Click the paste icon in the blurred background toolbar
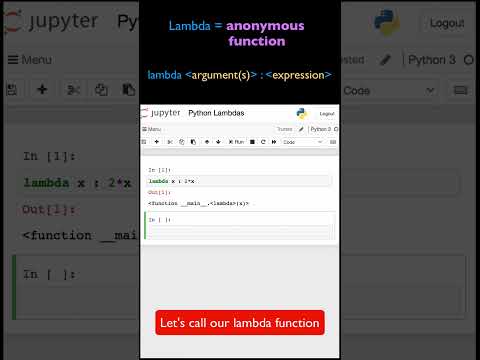Viewport: 480px width, 360px height. point(129,90)
